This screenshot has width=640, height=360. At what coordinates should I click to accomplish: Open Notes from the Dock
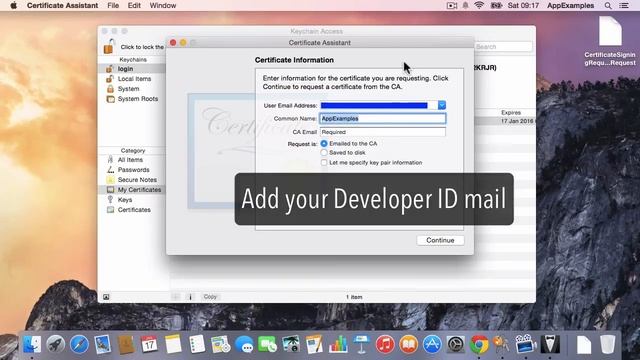173,344
